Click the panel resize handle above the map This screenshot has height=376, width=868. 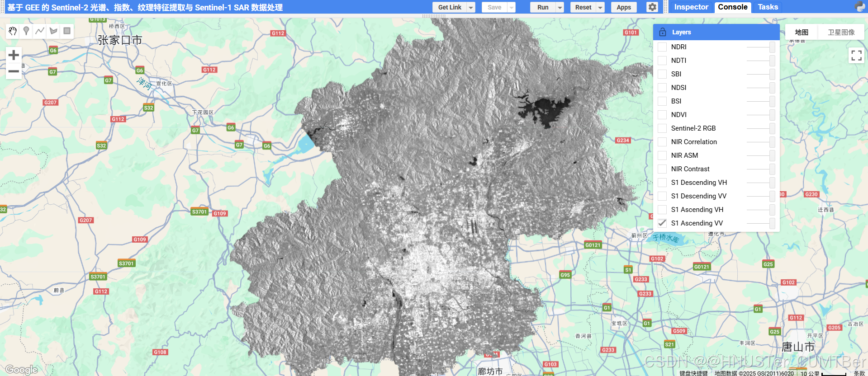(x=434, y=16)
